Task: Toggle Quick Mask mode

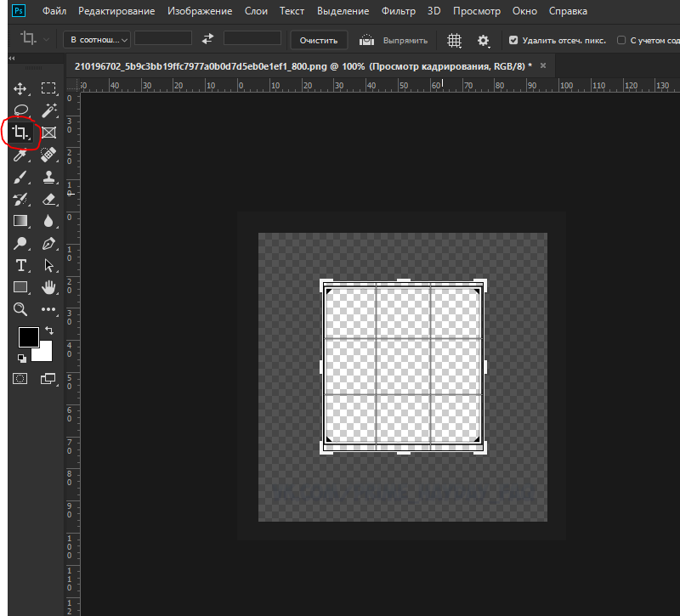Action: pos(20,378)
